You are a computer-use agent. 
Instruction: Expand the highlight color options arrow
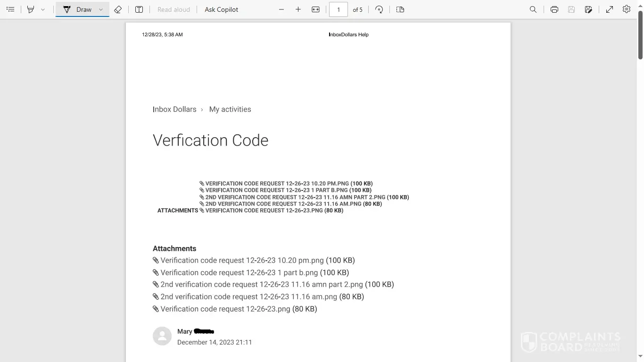43,9
